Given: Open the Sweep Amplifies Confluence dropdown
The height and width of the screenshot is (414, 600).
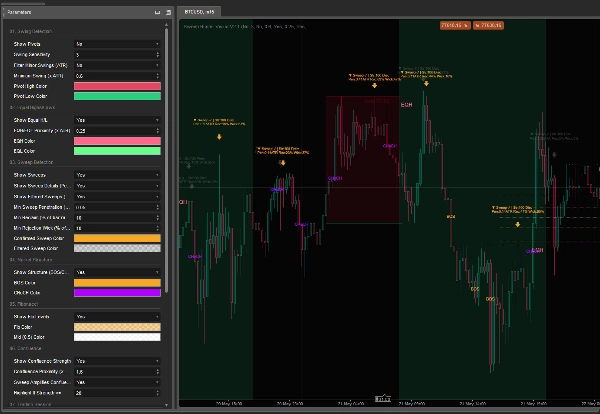Looking at the screenshot, I should [117, 382].
